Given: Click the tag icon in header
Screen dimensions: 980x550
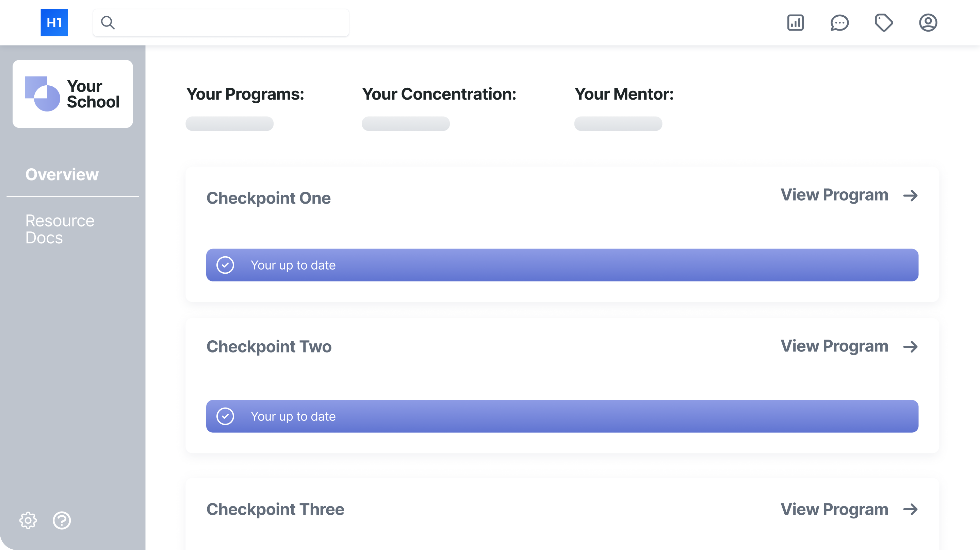Looking at the screenshot, I should point(883,23).
